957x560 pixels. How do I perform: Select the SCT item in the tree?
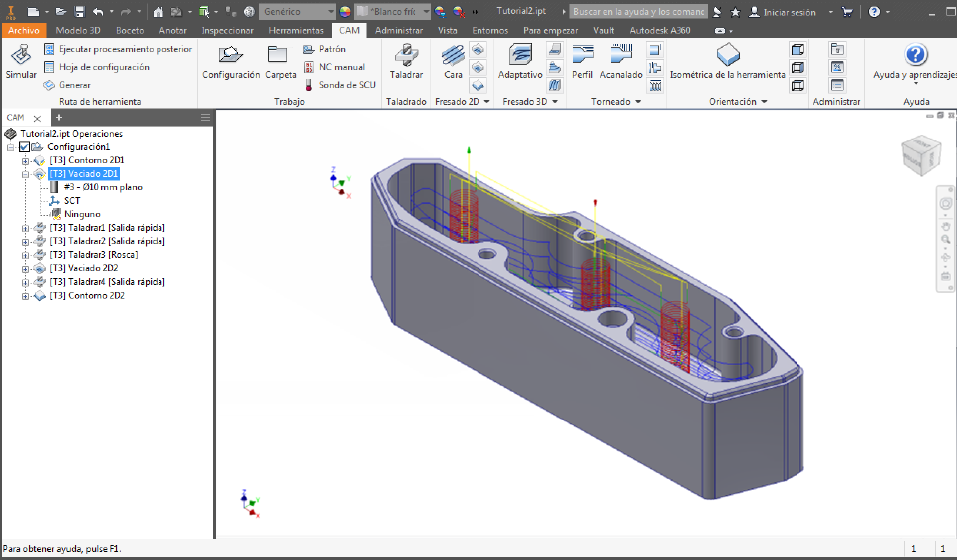[x=64, y=201]
